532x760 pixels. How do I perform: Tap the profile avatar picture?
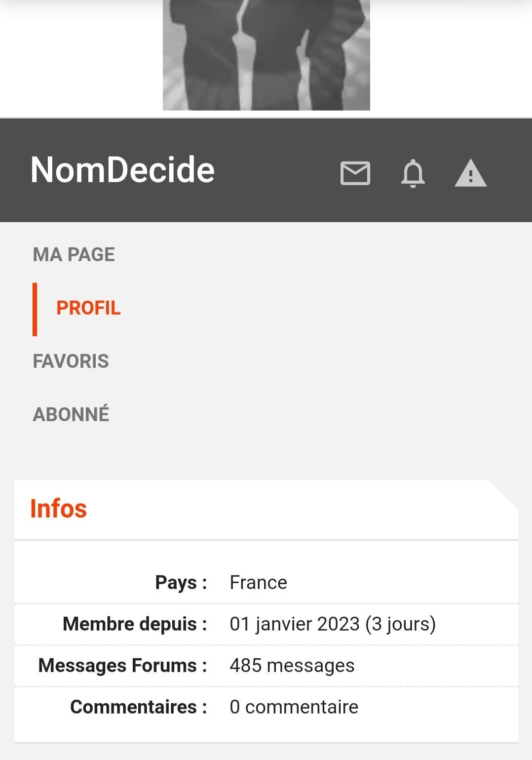266,55
